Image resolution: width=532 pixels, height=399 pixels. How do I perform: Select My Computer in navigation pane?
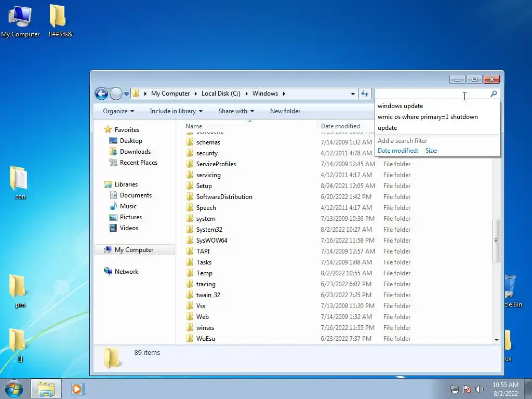[134, 250]
